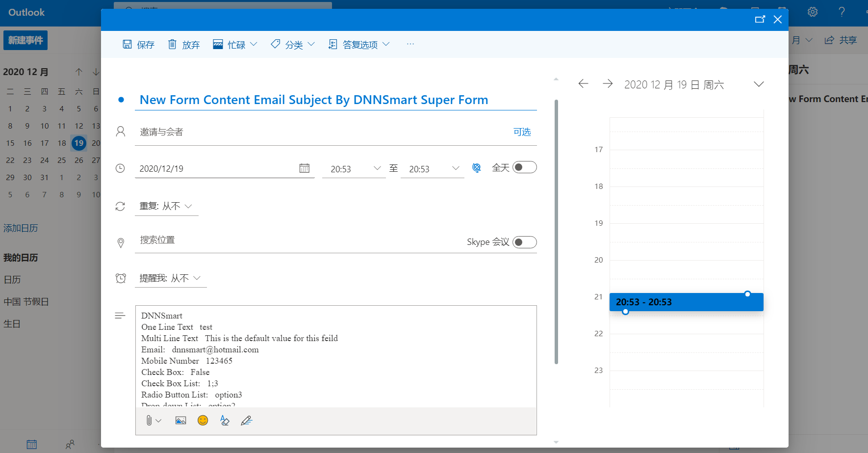Open the calendar module icon at bottom
868x453 pixels.
tap(32, 444)
